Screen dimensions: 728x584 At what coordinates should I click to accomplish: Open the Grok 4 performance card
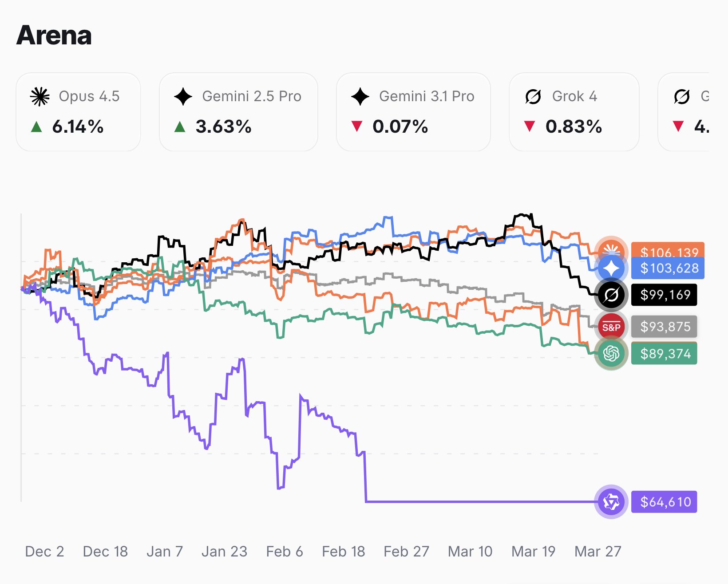(574, 112)
